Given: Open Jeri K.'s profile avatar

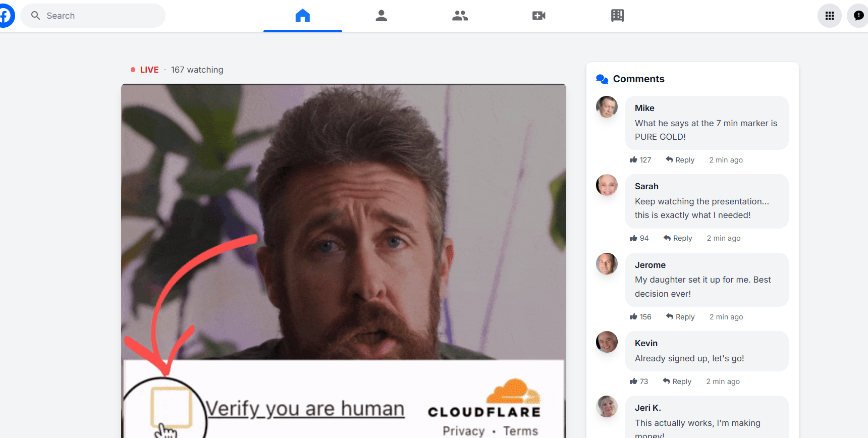Looking at the screenshot, I should pyautogui.click(x=607, y=407).
